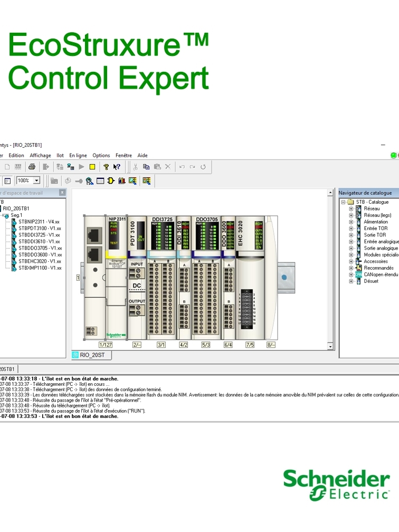Click the Run play arrow icon
This screenshot has height=532, width=399.
81,167
